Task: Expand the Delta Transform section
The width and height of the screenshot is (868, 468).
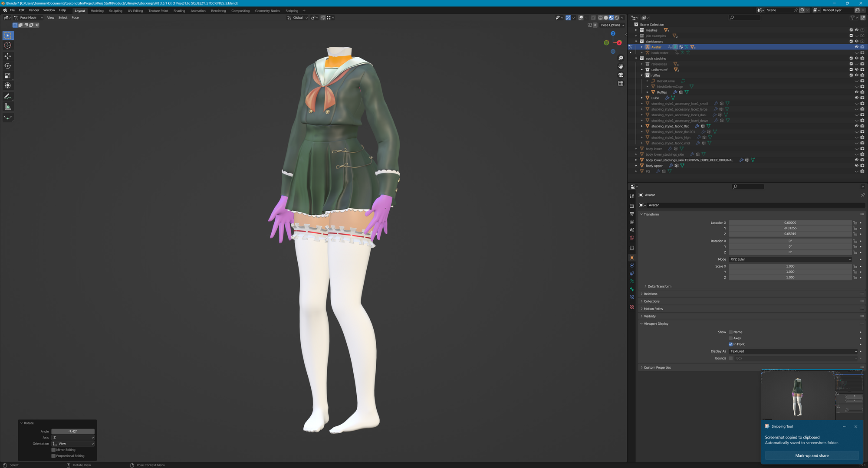Action: 659,286
